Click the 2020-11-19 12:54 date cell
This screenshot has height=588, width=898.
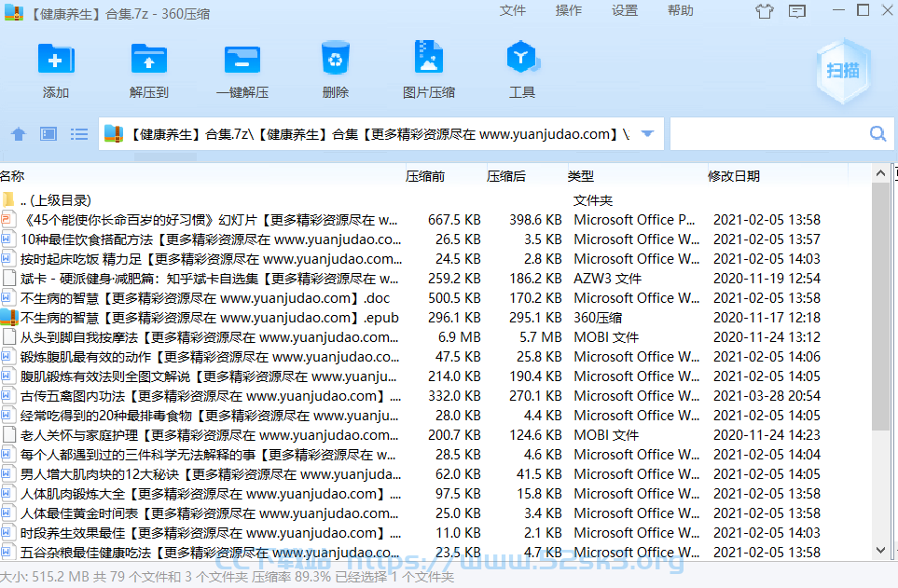point(767,279)
